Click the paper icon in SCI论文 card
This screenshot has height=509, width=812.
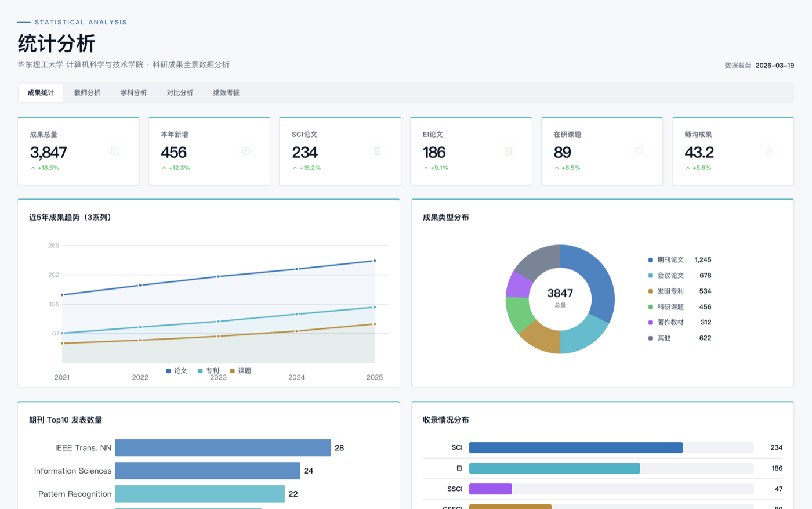pyautogui.click(x=377, y=151)
